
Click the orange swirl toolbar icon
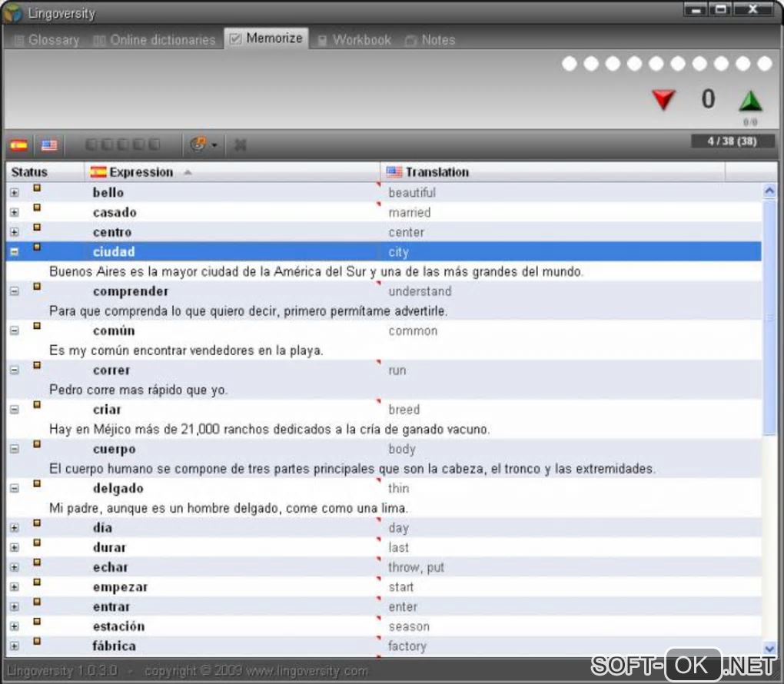point(198,144)
